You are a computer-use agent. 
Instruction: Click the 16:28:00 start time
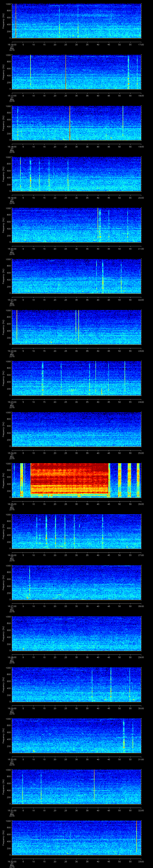click(12, 657)
